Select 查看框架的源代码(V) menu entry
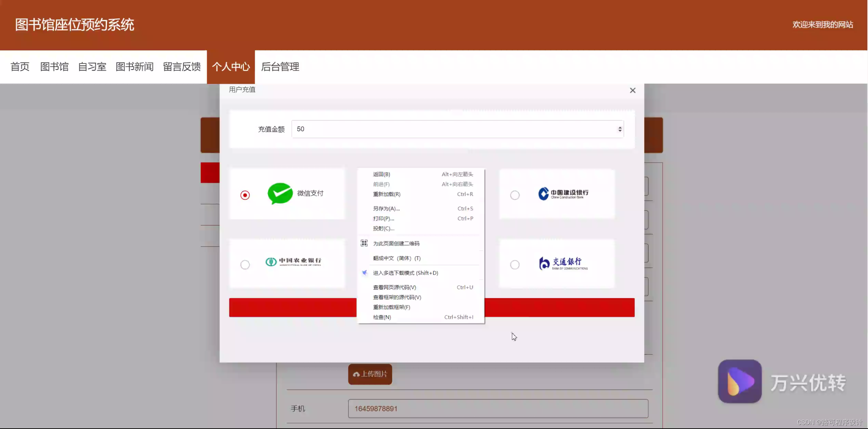Image resolution: width=868 pixels, height=429 pixels. pyautogui.click(x=421, y=297)
